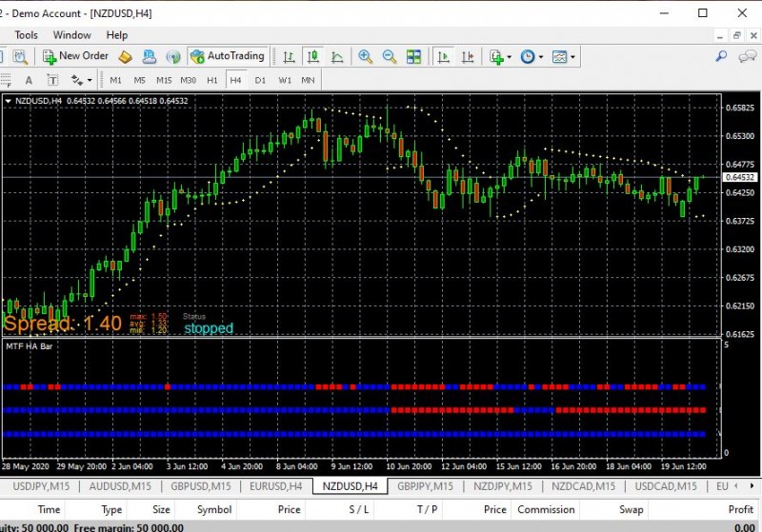Click the active H4 timeframe button
The image size is (762, 532).
[235, 80]
